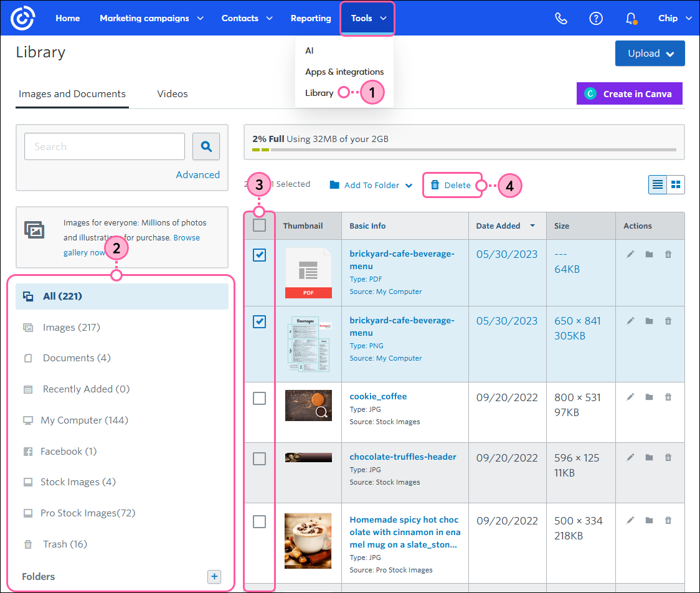Open the Add To Folder dropdown
The height and width of the screenshot is (593, 700).
click(x=371, y=185)
